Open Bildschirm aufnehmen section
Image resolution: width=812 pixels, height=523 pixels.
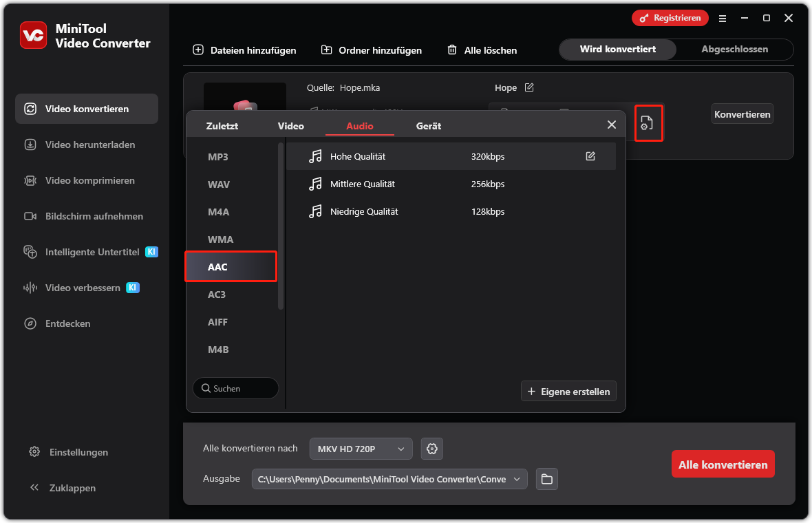click(87, 216)
